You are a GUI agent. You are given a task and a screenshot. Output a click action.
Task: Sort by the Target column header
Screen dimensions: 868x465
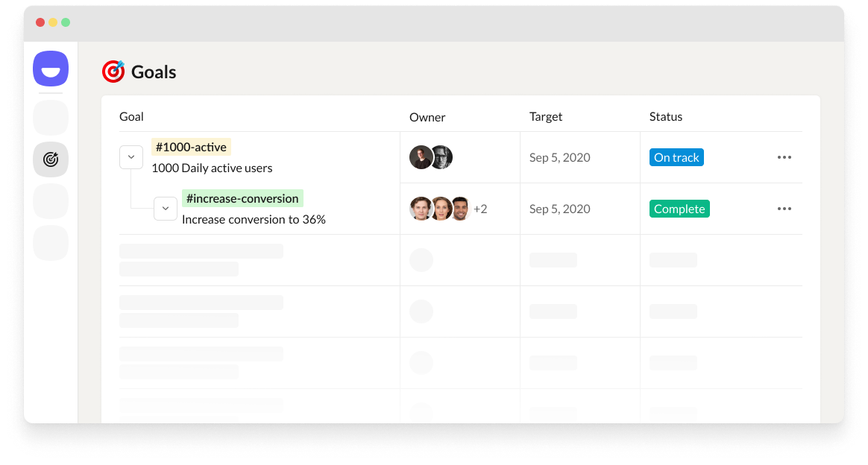[x=546, y=117]
